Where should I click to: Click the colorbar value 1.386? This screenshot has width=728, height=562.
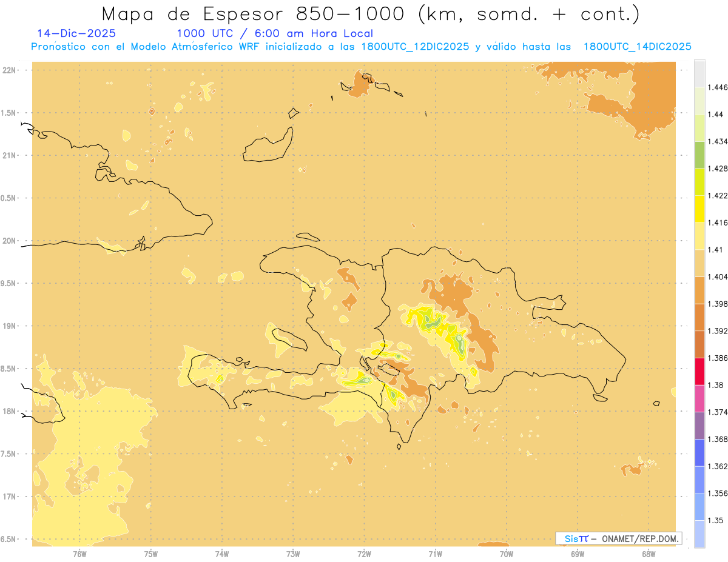[718, 358]
